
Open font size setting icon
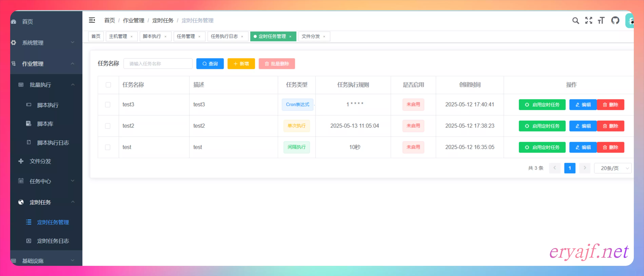(601, 20)
